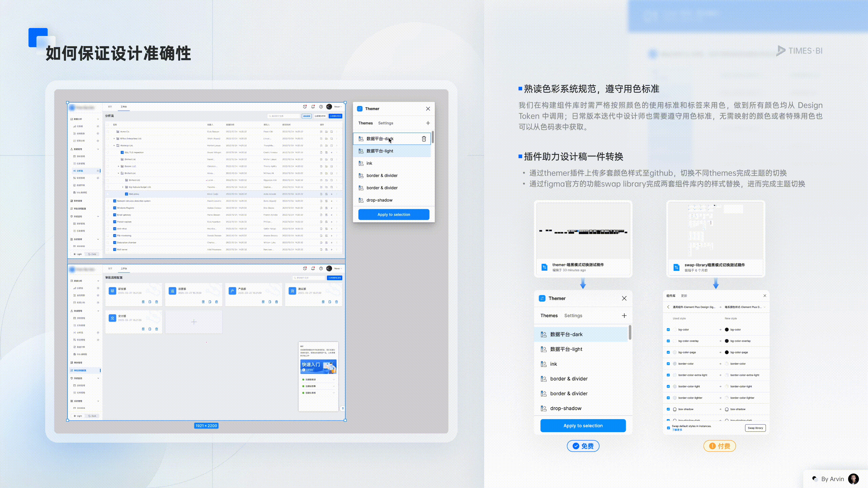Viewport: 868px width, 488px height.
Task: Open the Never dropdown in the top bar
Action: click(x=337, y=107)
